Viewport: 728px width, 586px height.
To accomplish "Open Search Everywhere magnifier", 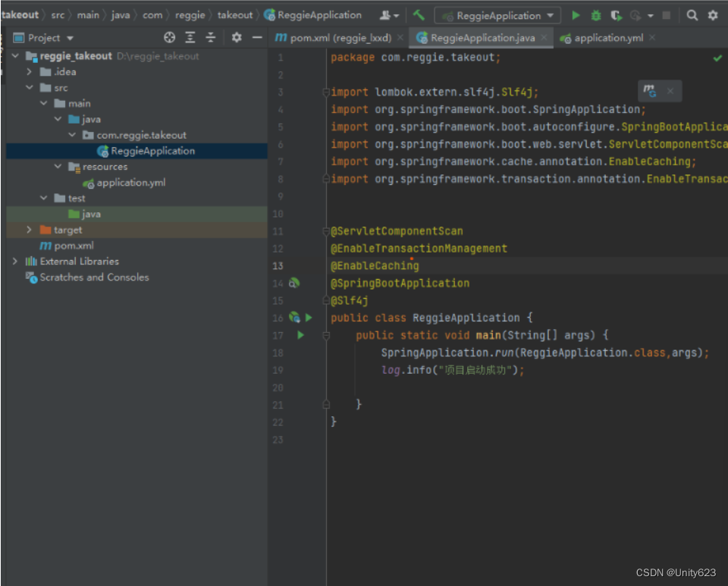I will (692, 15).
